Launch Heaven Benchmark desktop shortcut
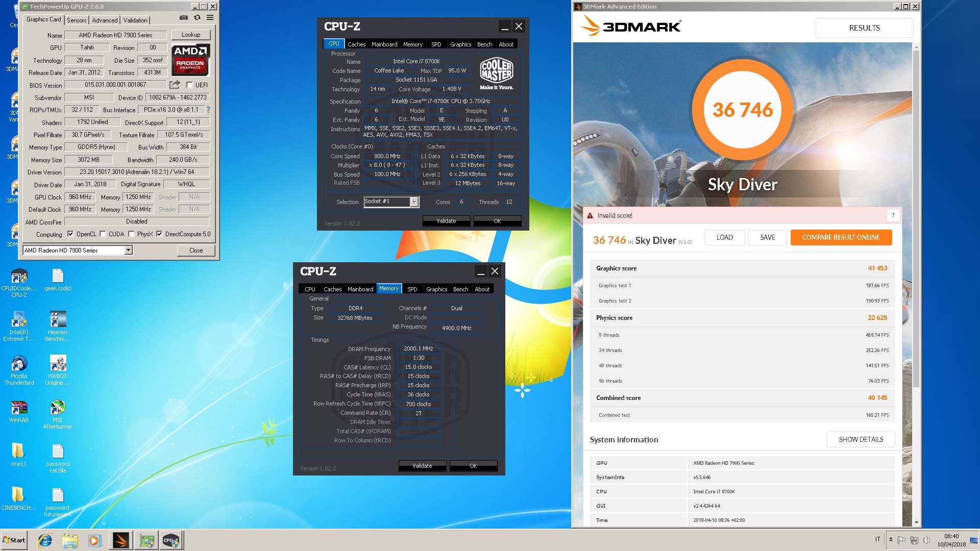The width and height of the screenshot is (980, 551). pyautogui.click(x=58, y=327)
